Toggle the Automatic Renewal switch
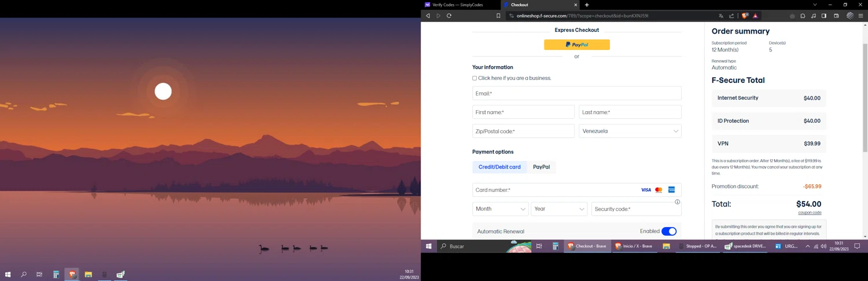 pyautogui.click(x=669, y=231)
